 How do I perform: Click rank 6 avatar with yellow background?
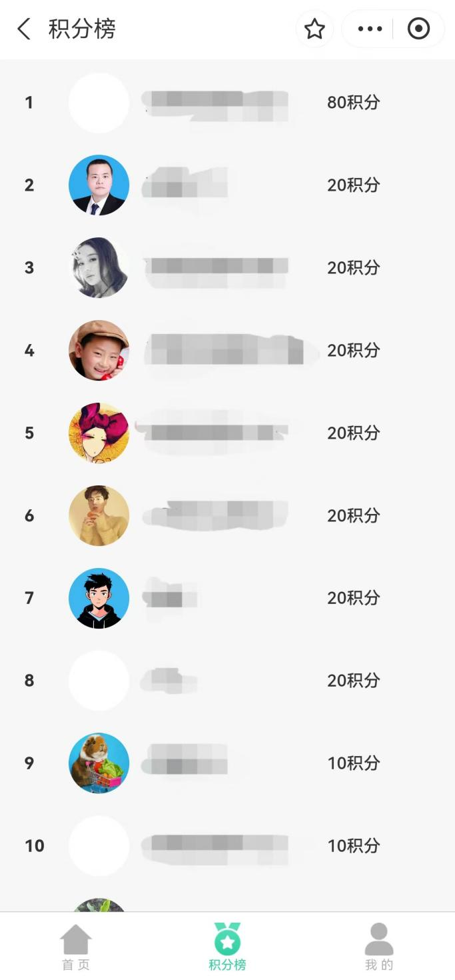click(99, 515)
